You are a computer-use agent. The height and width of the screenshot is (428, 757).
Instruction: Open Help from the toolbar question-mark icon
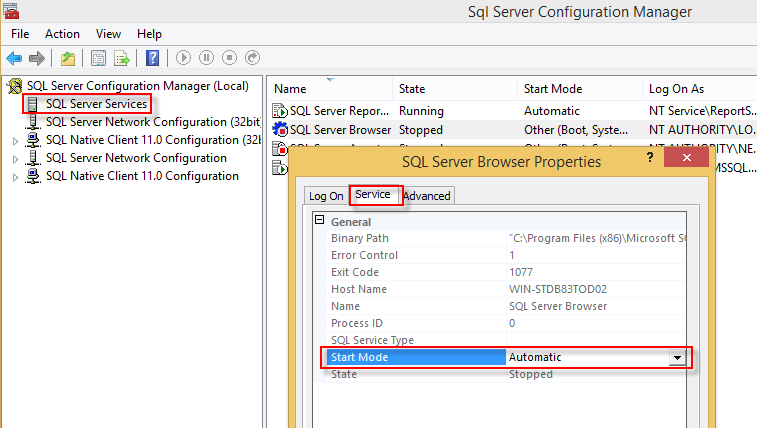click(153, 58)
